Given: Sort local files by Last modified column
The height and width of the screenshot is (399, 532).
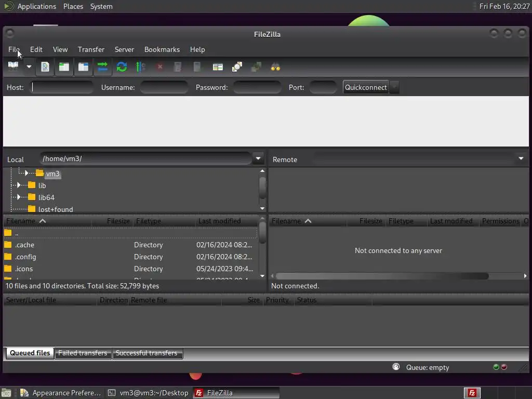Looking at the screenshot, I should click(x=227, y=221).
